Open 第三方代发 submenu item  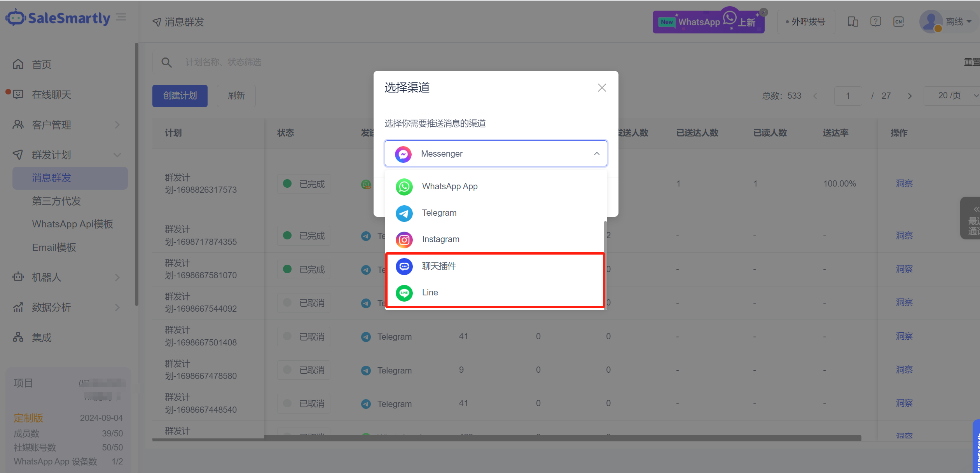(x=56, y=201)
